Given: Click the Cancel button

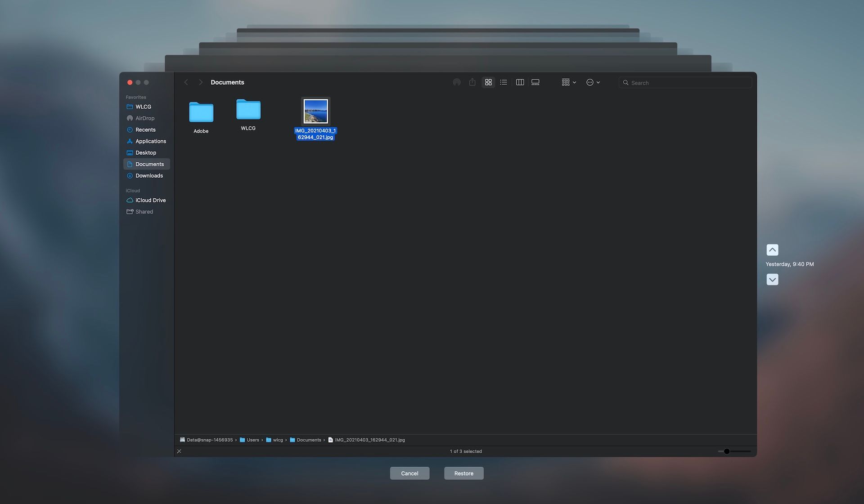Looking at the screenshot, I should [x=409, y=473].
